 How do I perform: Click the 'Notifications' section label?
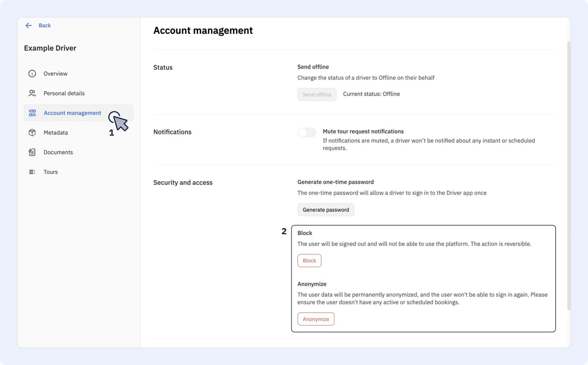tap(173, 132)
